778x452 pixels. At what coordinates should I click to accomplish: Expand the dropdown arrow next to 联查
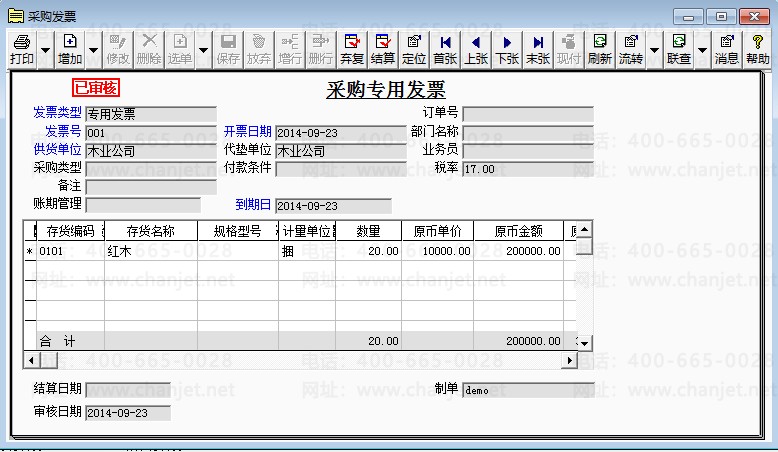click(702, 50)
